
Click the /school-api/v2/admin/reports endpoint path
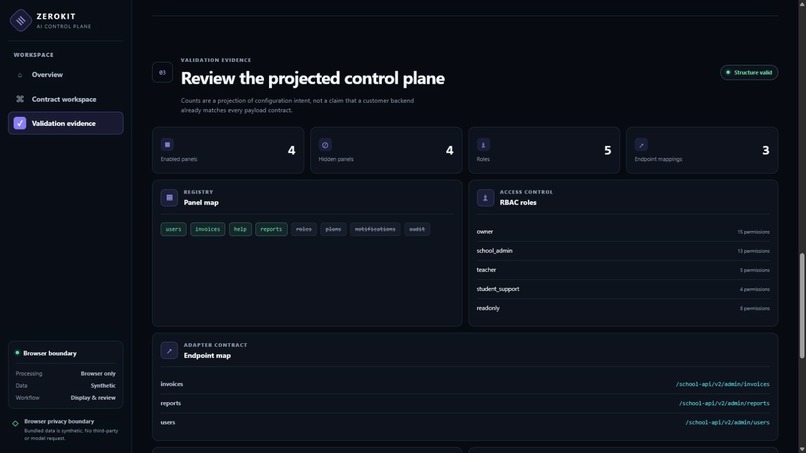724,403
